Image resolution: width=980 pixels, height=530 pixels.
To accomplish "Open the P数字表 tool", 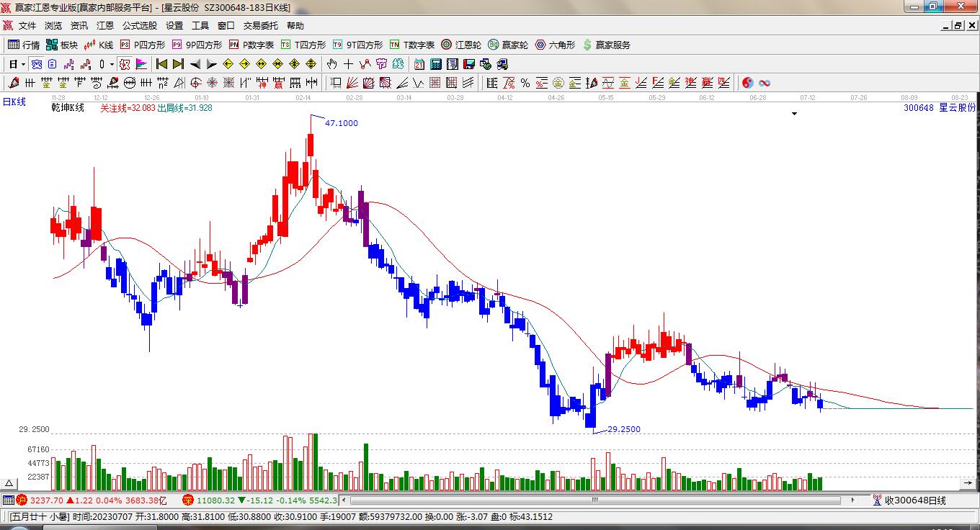I will (251, 45).
